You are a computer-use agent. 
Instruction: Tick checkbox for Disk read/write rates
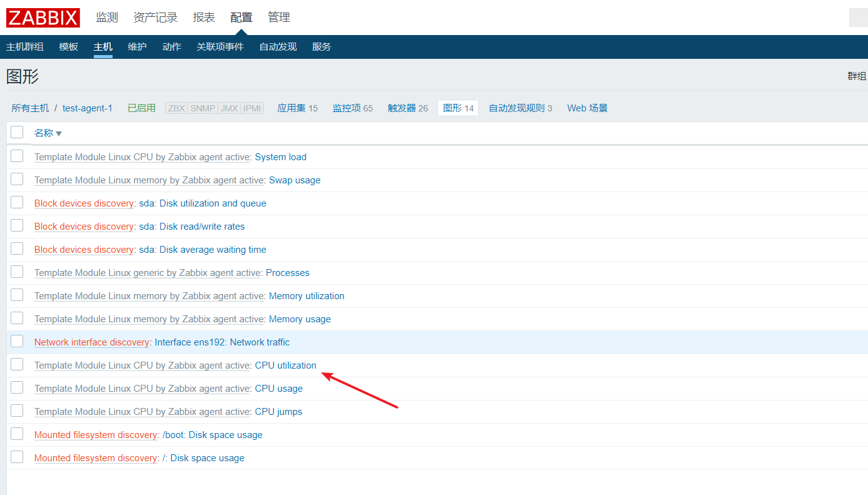[x=17, y=225]
